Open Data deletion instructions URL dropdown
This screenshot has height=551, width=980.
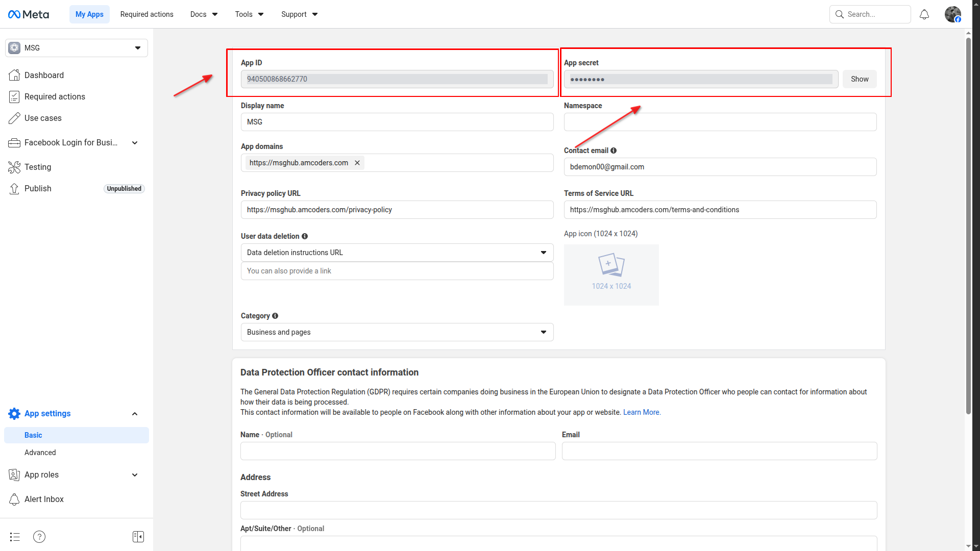[397, 253]
